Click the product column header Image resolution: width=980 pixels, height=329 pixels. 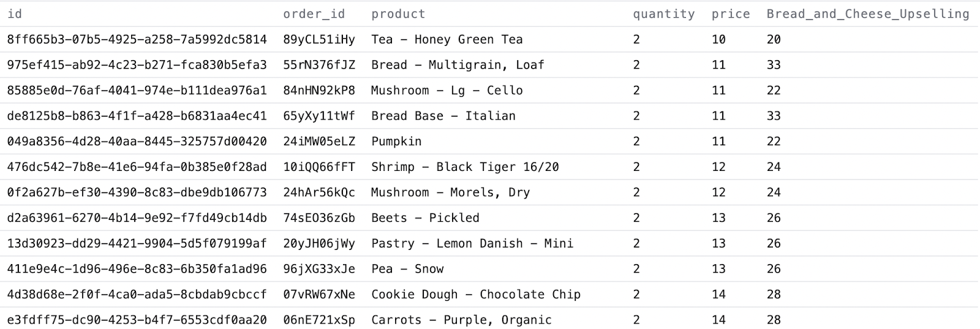[398, 13]
